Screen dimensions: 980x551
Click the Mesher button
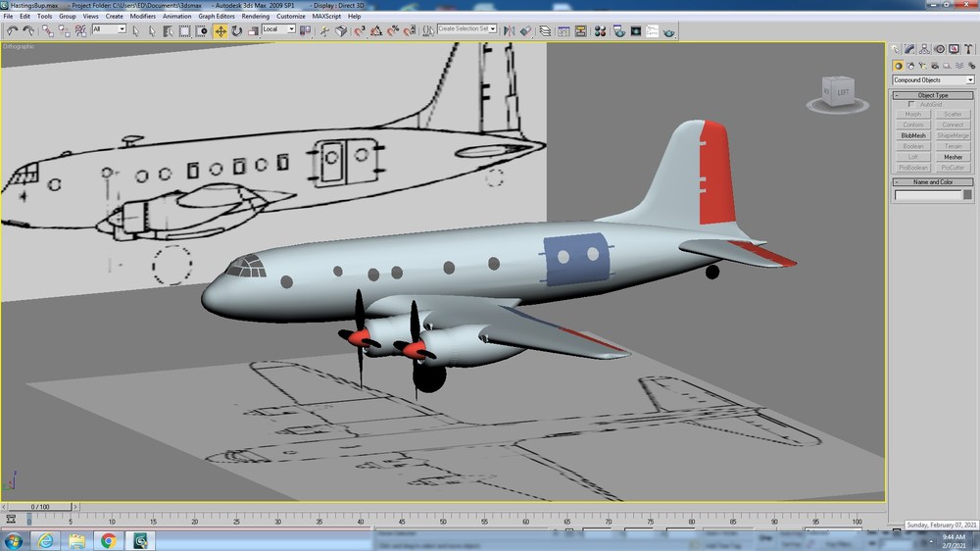[x=954, y=157]
